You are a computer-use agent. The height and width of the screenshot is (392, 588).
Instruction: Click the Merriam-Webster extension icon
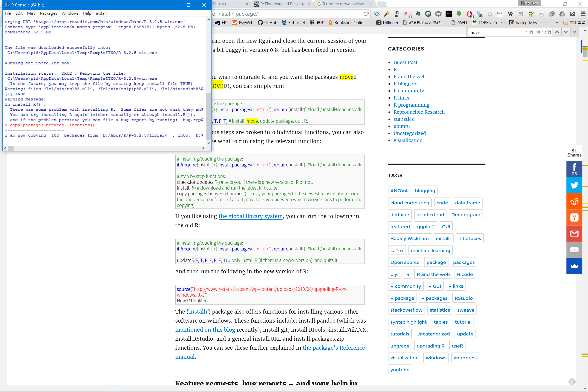542,14
